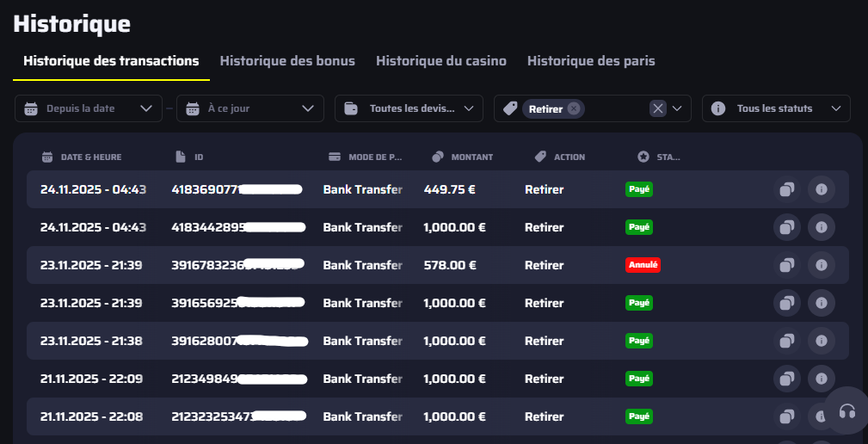Open the À ce jour date picker

[x=250, y=108]
